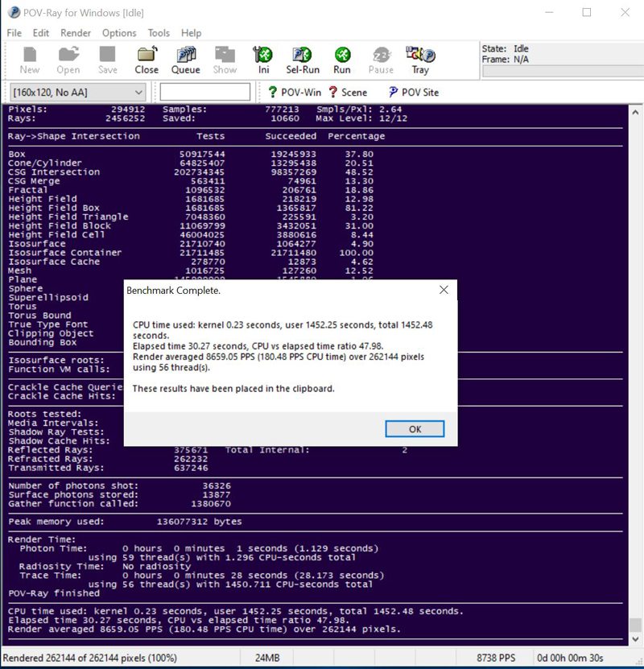
Task: Click the 'POV-Ray finished' message line
Action: tap(54, 593)
